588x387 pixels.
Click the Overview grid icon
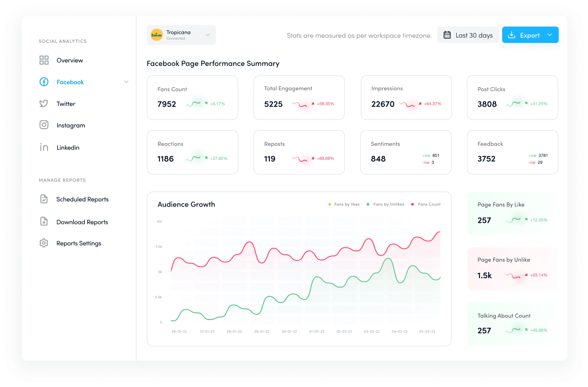coord(44,60)
